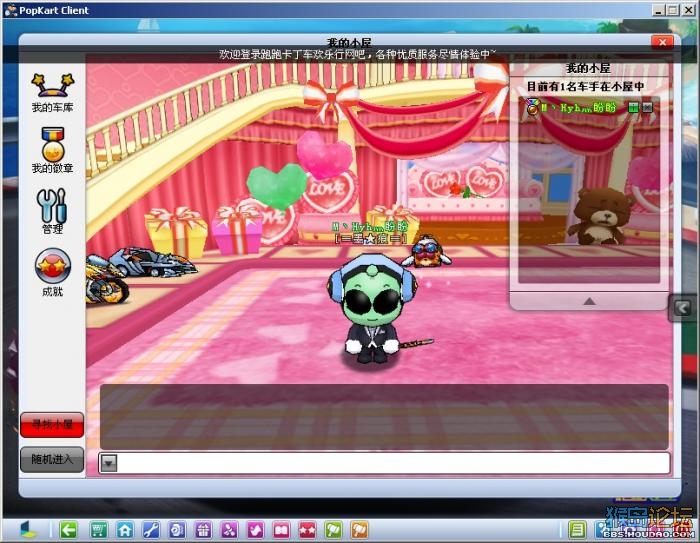Click the 随机进入 (Random Enter) button
Screen dimensions: 700x543
coord(52,459)
